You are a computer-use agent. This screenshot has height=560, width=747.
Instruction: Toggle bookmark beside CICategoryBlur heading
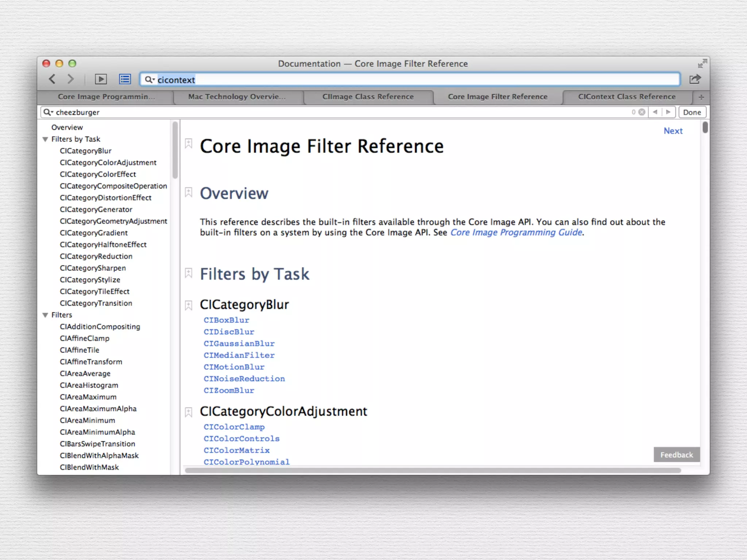tap(189, 305)
